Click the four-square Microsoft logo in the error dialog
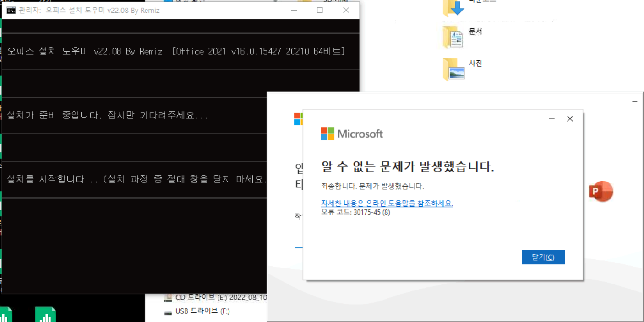The width and height of the screenshot is (644, 322). point(327,134)
